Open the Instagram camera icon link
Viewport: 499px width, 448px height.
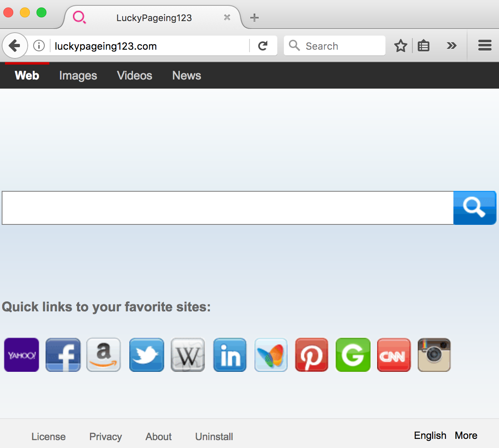tap(434, 355)
